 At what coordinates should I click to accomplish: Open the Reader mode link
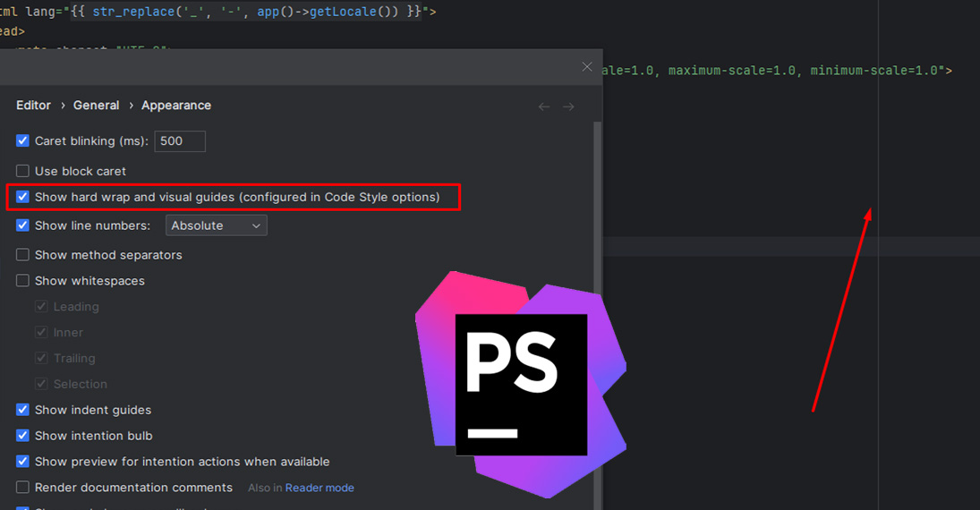tap(320, 488)
